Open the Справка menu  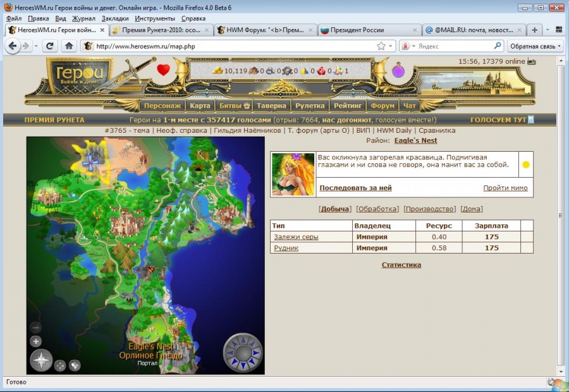(x=193, y=18)
